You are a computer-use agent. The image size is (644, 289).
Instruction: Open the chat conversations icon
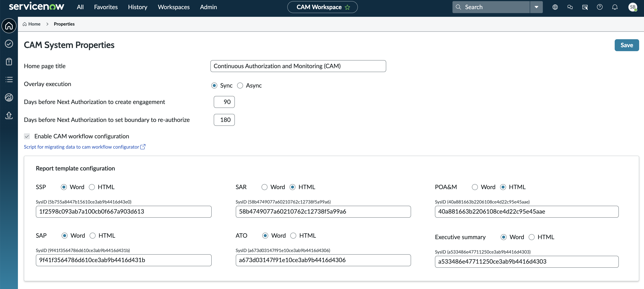click(570, 7)
